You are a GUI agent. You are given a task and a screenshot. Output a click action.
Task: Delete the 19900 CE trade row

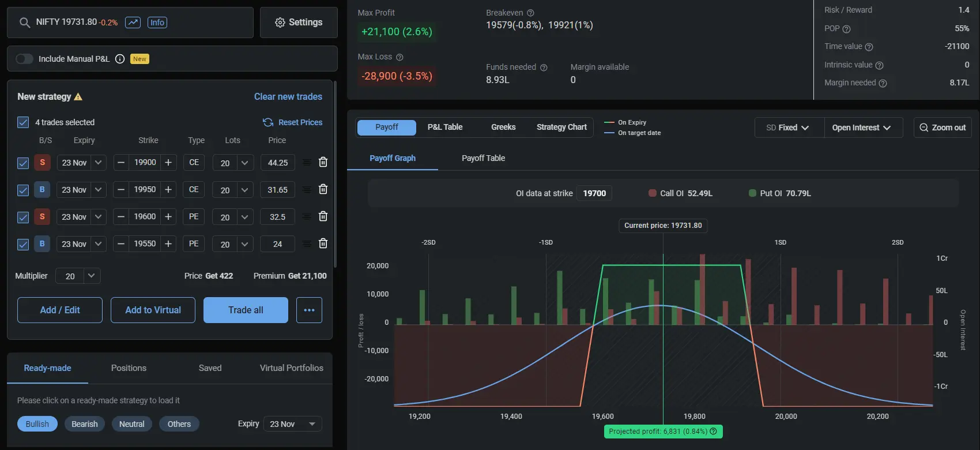(323, 163)
